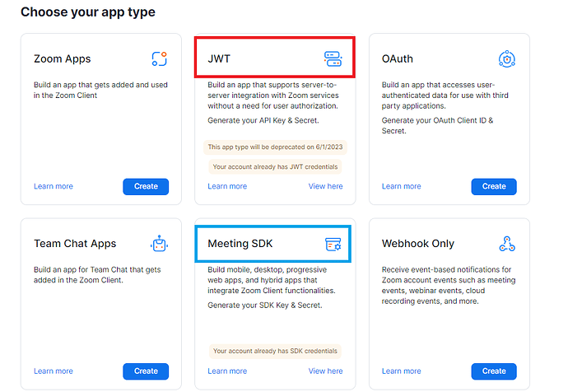Open Learn more for JWT
Image resolution: width=568 pixels, height=392 pixels.
click(227, 186)
